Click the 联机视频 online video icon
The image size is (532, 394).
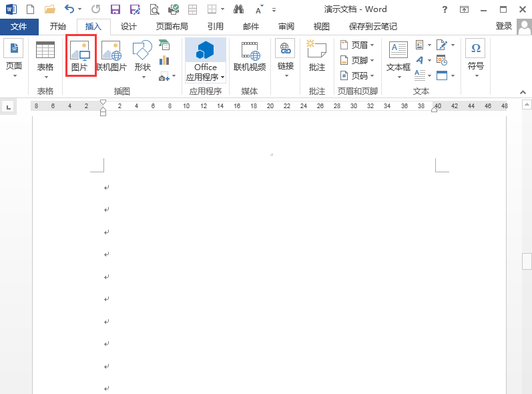tap(250, 55)
